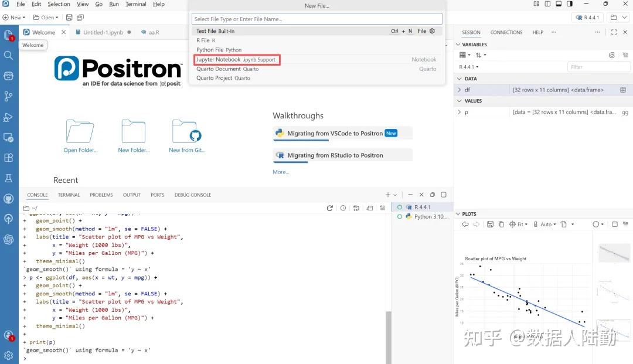The width and height of the screenshot is (633, 364).
Task: Copy the plot to clipboard
Action: [501, 224]
